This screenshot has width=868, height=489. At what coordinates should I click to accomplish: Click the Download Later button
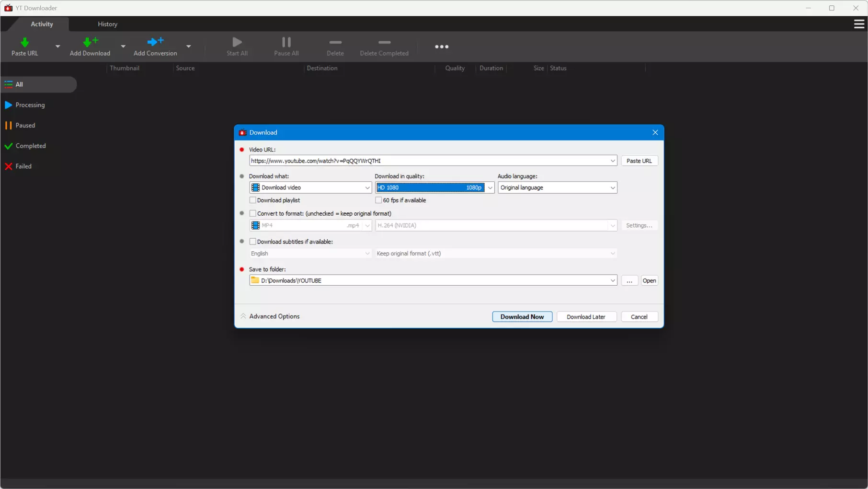[x=586, y=317]
